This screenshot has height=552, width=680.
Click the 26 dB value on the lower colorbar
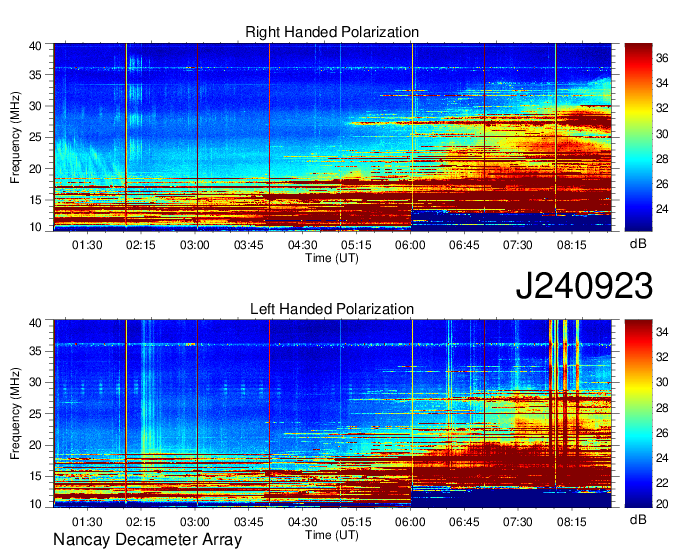tap(662, 432)
